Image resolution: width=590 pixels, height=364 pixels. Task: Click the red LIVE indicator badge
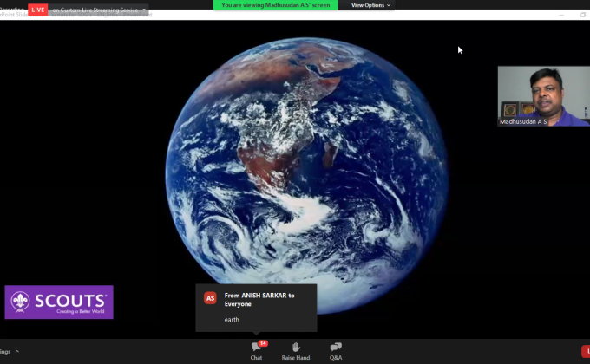tap(37, 10)
